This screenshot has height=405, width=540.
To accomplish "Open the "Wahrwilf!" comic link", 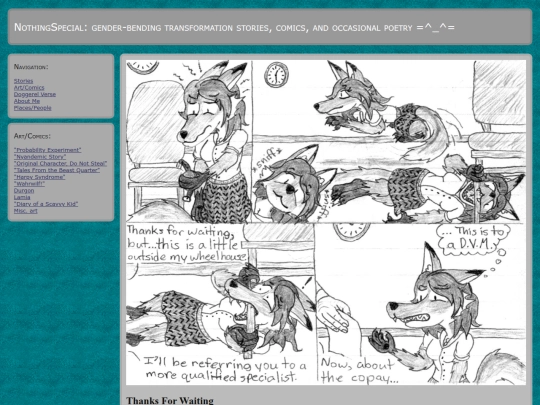I will pyautogui.click(x=29, y=184).
